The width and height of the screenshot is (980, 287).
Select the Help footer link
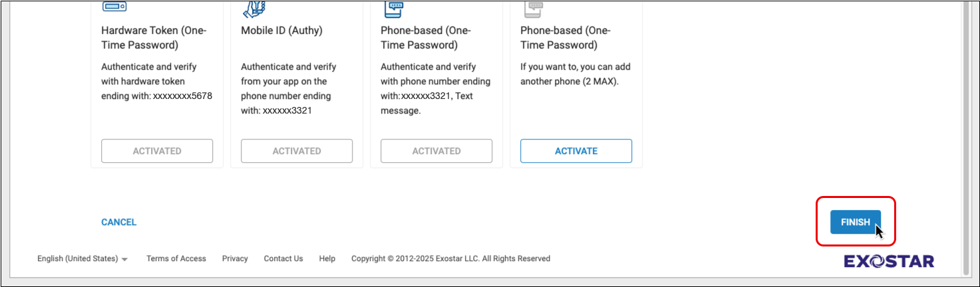(327, 258)
